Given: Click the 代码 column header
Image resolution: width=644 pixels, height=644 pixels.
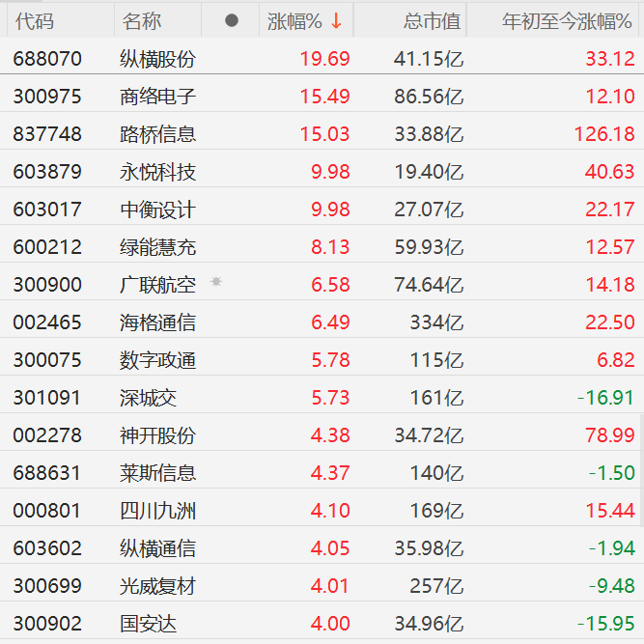Looking at the screenshot, I should pos(35,21).
